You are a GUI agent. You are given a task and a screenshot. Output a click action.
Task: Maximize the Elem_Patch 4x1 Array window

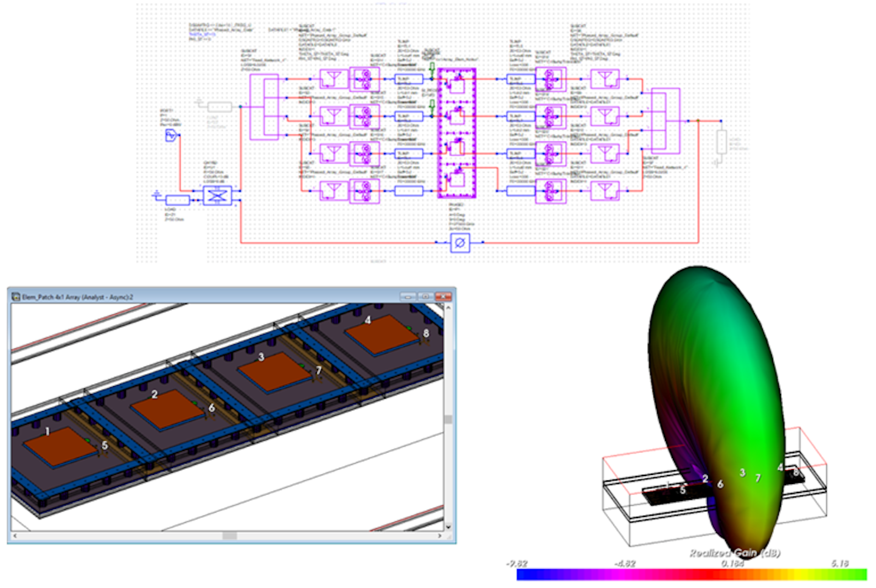425,297
